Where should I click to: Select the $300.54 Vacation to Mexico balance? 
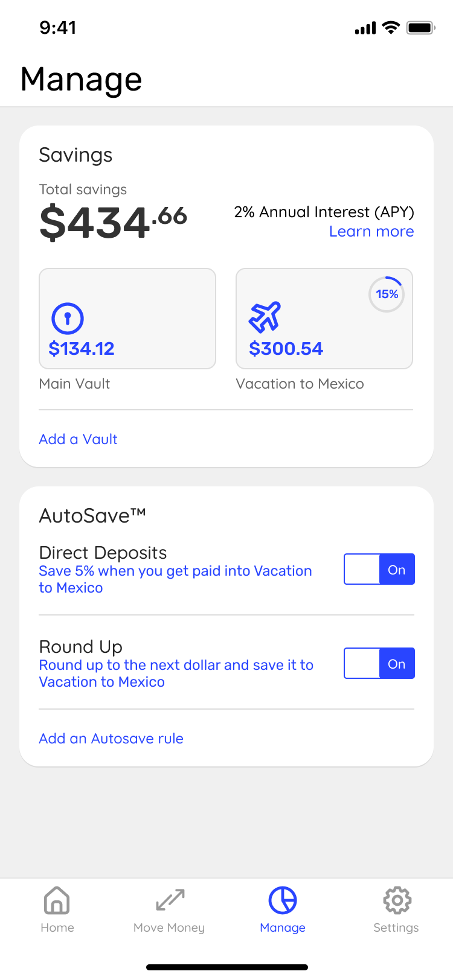pyautogui.click(x=286, y=349)
